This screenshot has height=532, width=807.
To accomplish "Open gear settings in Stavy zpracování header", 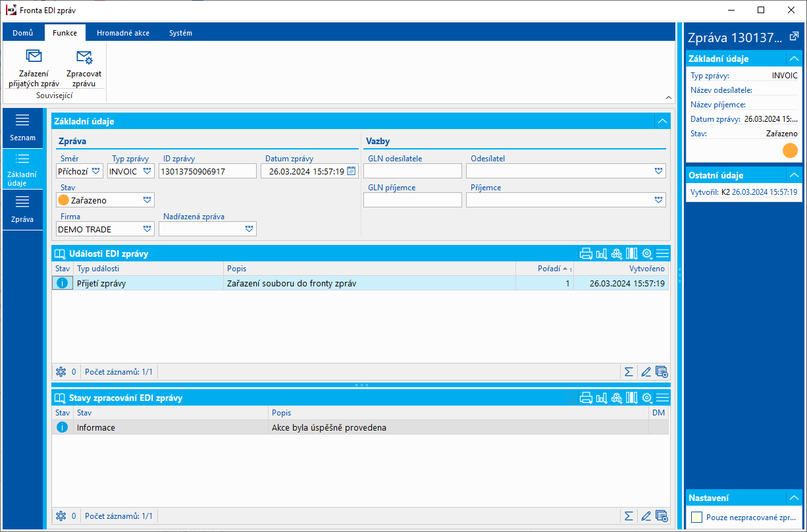I will click(647, 398).
